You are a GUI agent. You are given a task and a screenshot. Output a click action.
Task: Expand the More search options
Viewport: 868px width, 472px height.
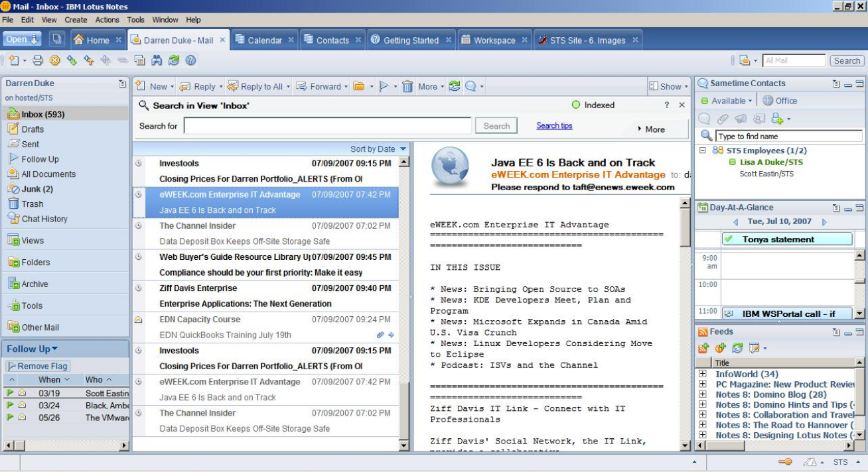(651, 129)
